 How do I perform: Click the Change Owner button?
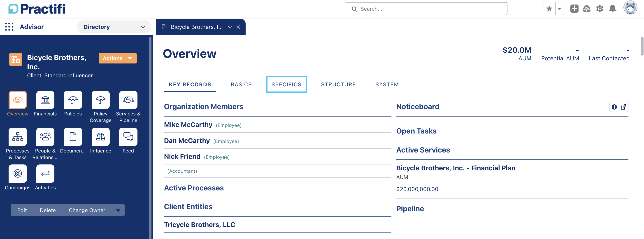pos(87,210)
